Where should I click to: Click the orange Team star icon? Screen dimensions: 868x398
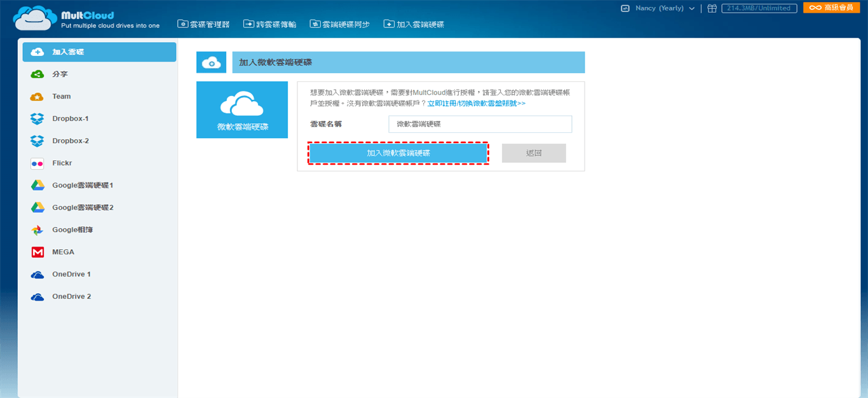click(x=37, y=97)
